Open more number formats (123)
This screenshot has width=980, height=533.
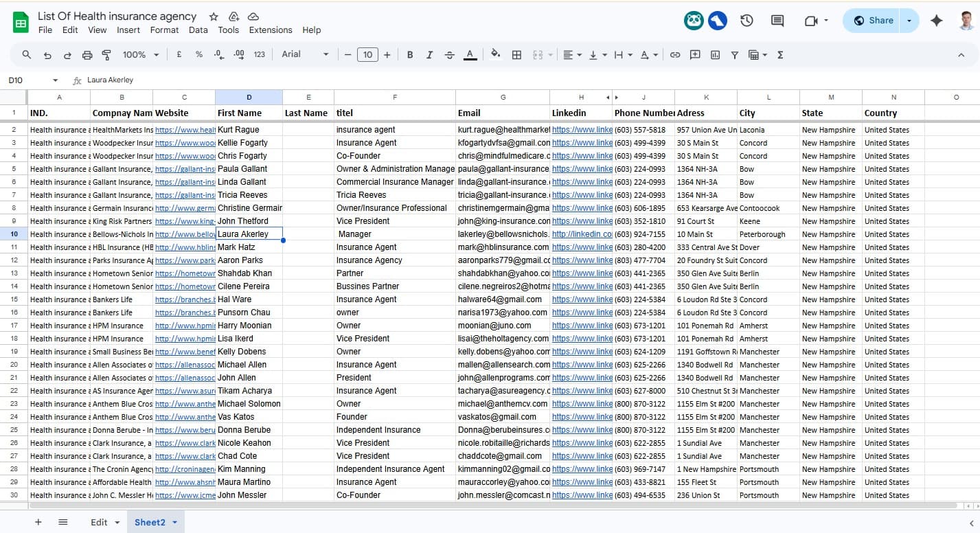[260, 55]
